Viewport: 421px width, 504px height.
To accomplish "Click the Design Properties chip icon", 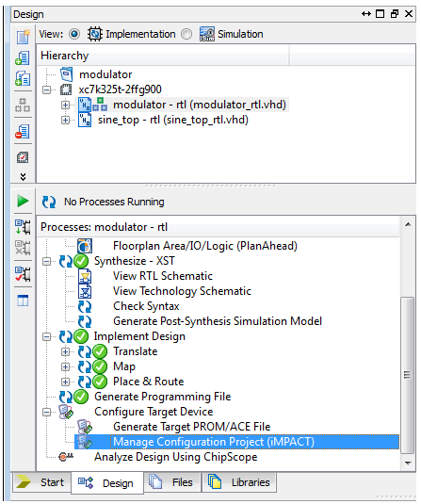I will [x=23, y=157].
